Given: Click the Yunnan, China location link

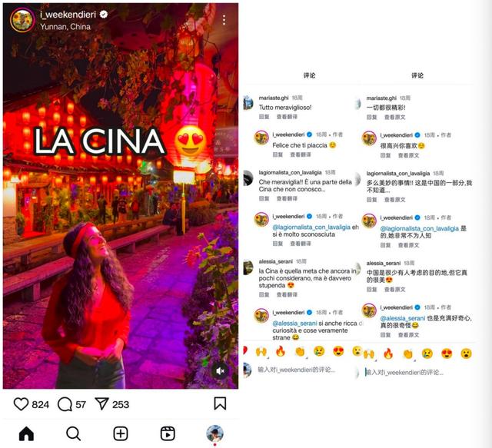Looking at the screenshot, I should tap(65, 27).
